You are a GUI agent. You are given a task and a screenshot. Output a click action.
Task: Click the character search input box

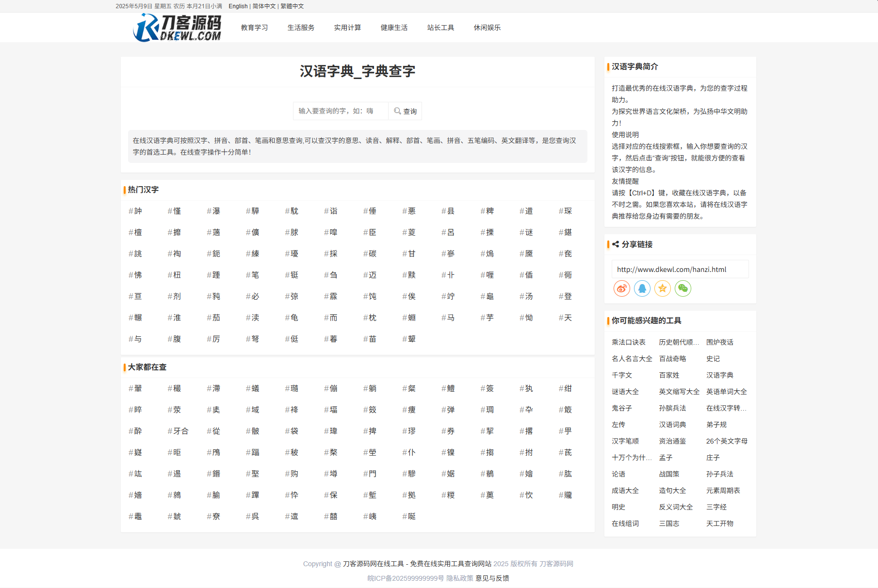[x=340, y=111]
